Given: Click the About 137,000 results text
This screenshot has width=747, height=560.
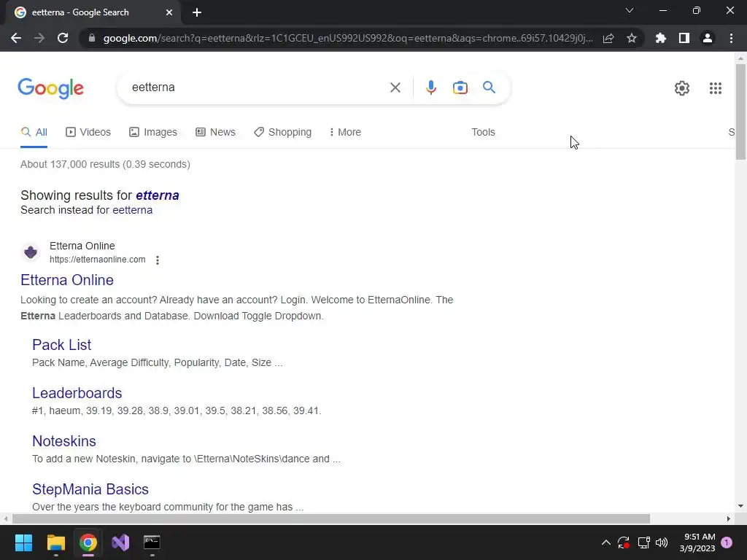Looking at the screenshot, I should click(105, 164).
